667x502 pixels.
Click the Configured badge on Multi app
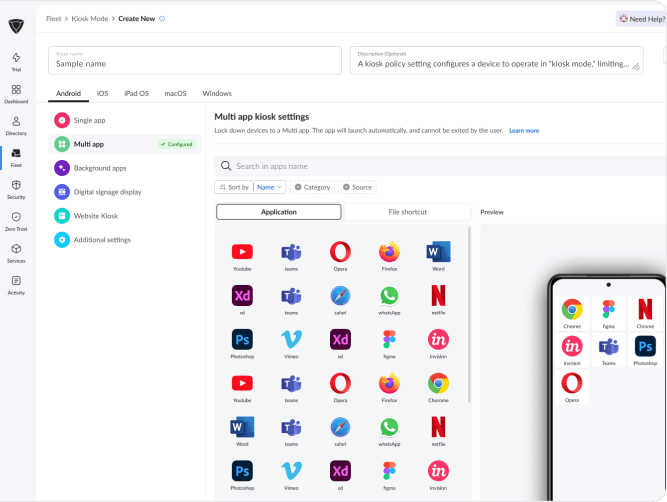[x=177, y=144]
